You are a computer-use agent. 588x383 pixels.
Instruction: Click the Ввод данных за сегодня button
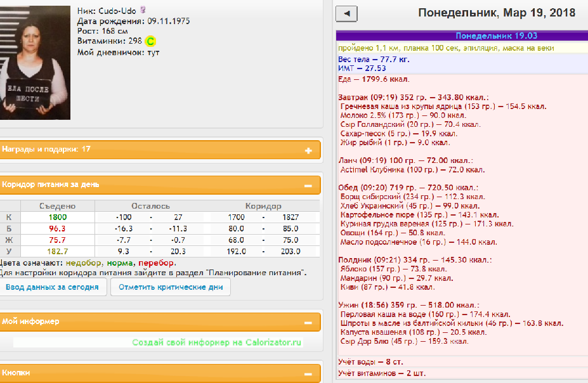[x=52, y=287]
